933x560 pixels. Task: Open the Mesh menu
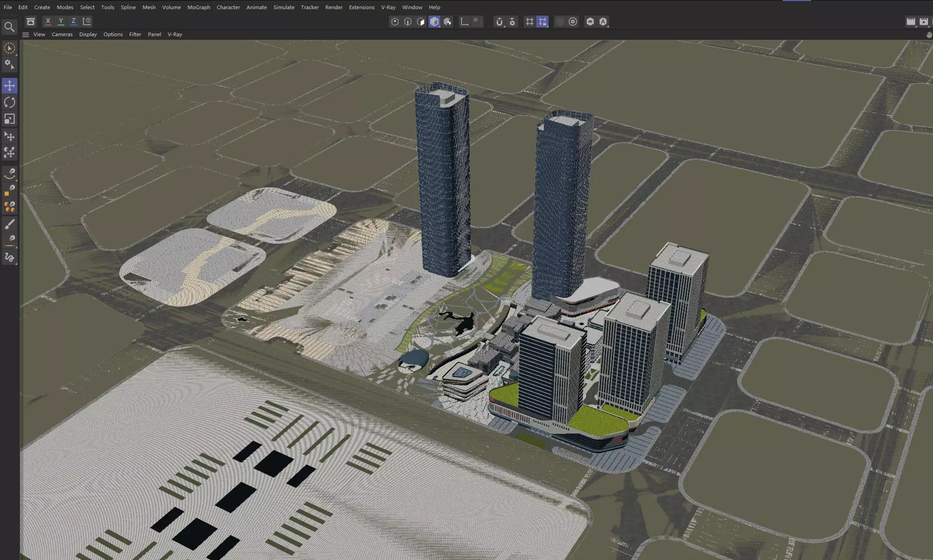[x=149, y=7]
